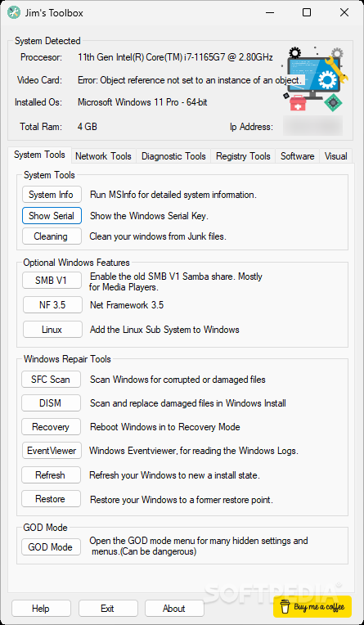Screen dimensions: 364x625
Task: Click 'Scan Windows for corrupted or damaged files' text
Action: click(x=178, y=380)
